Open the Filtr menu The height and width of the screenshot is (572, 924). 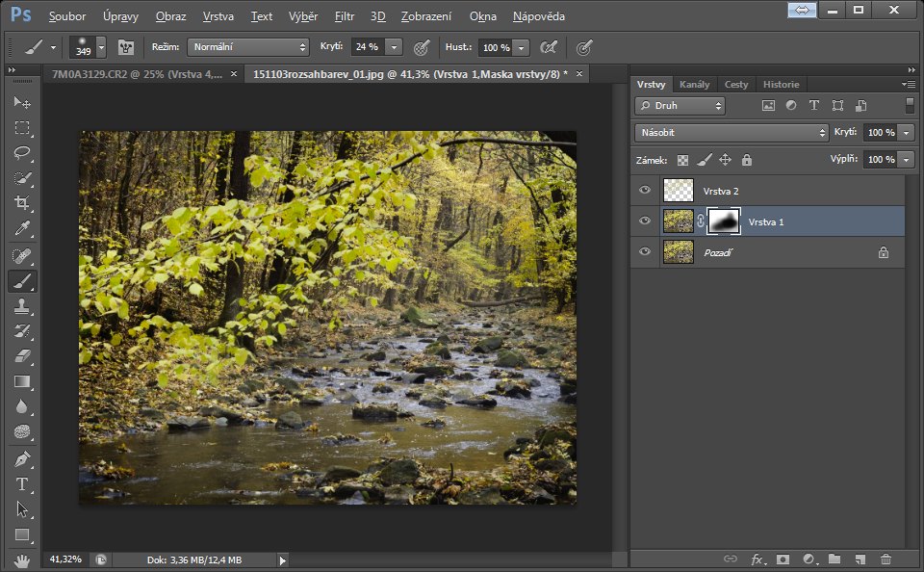345,16
